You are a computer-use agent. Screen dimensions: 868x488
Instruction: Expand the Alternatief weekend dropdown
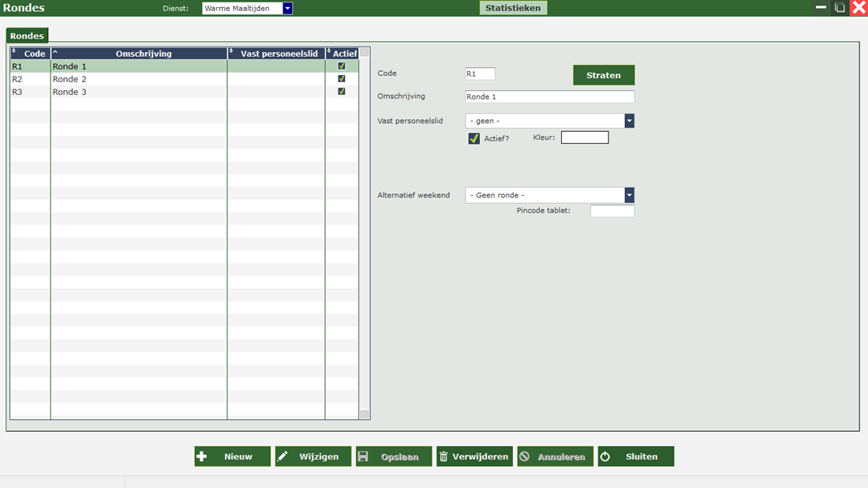[629, 195]
